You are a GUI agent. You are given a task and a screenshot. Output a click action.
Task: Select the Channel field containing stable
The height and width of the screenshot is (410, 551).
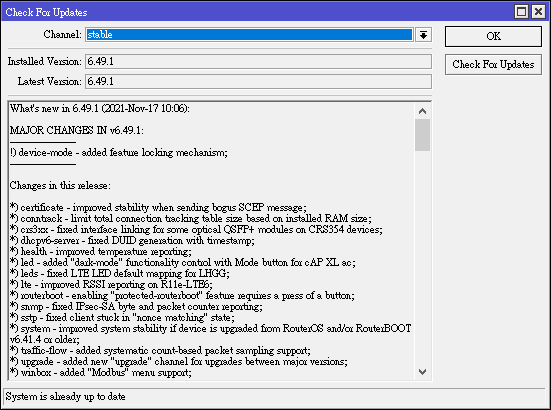coord(249,35)
